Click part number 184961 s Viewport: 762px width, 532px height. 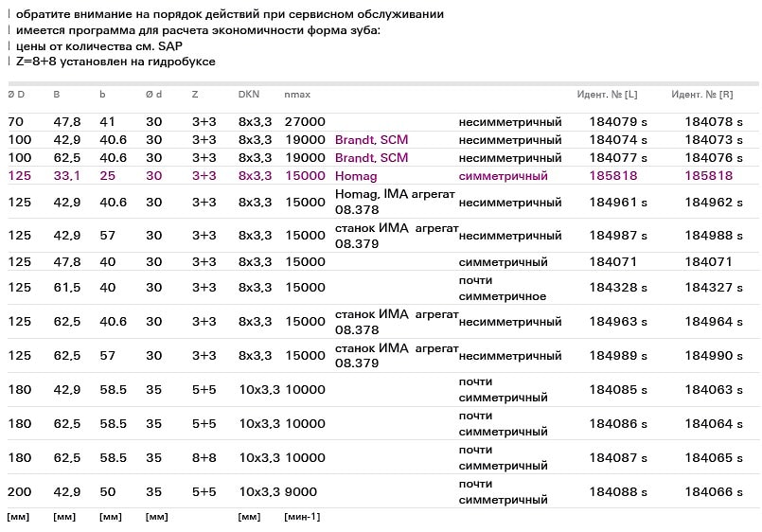click(x=618, y=203)
